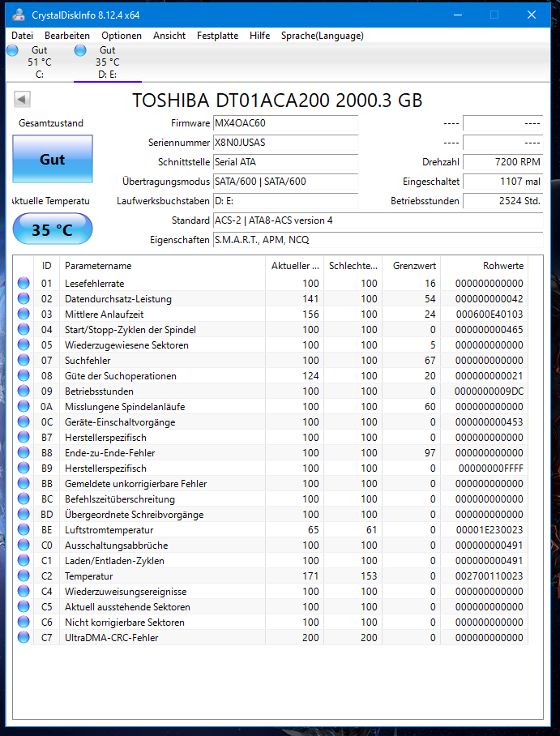Click the Eingeschaltet value 1107 mal
This screenshot has height=736, width=560.
[x=503, y=182]
